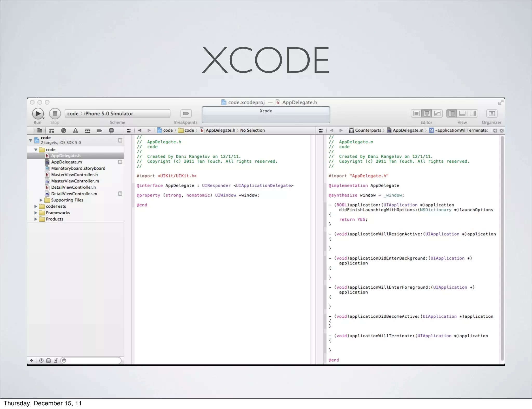The image size is (532, 409).
Task: Click the modified badge on code project
Action: pos(120,140)
